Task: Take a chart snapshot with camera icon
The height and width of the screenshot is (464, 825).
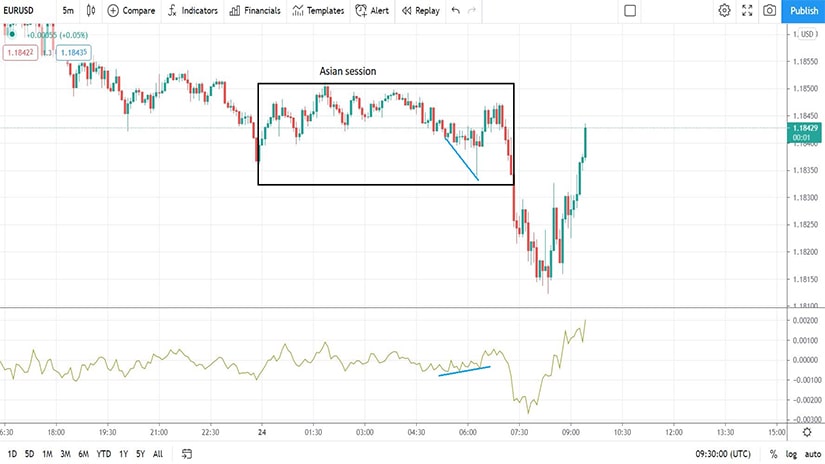Action: (769, 11)
